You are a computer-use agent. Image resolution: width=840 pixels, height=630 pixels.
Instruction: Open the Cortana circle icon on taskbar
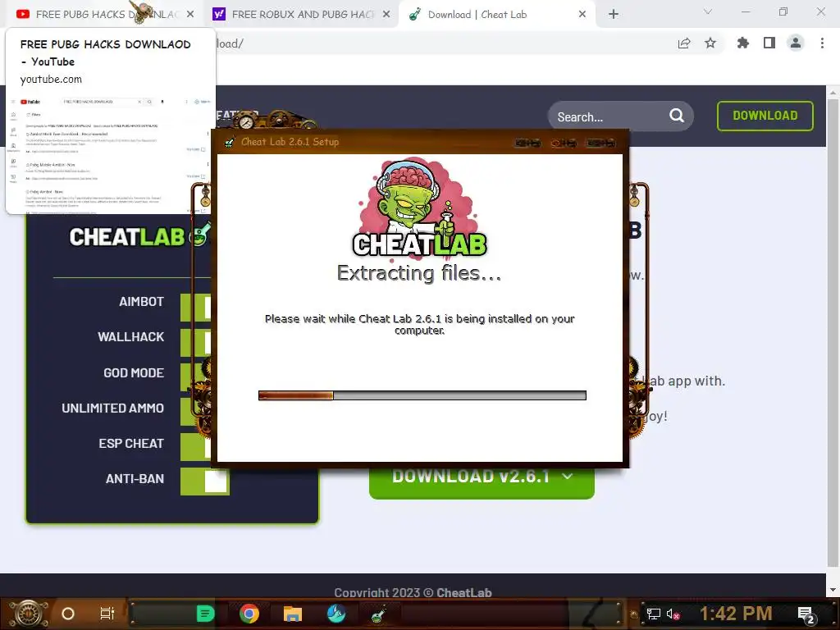pyautogui.click(x=67, y=614)
